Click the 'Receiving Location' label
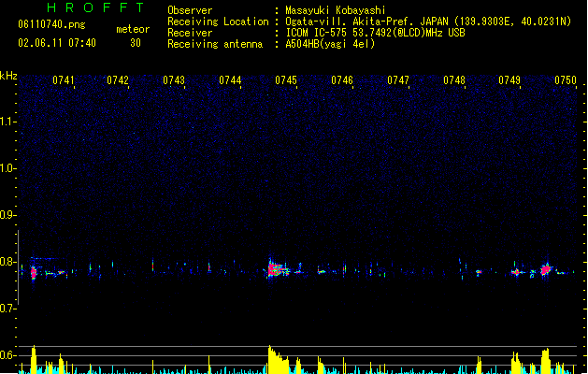The height and width of the screenshot is (374, 588). click(218, 22)
